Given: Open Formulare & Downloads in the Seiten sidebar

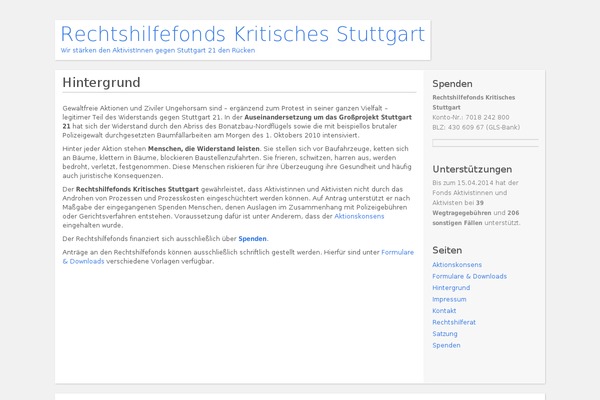Looking at the screenshot, I should coord(470,276).
